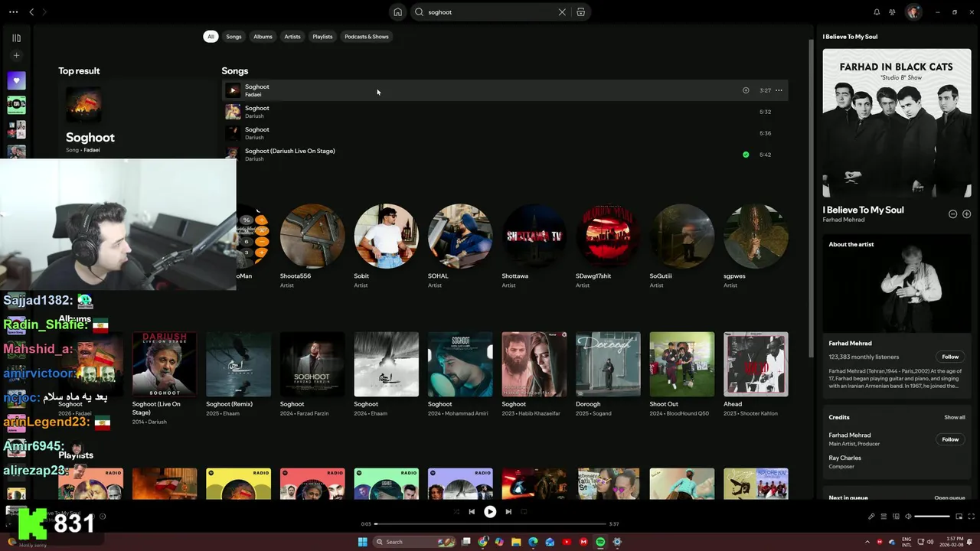
Task: Filter results by Albums
Action: [x=263, y=37]
